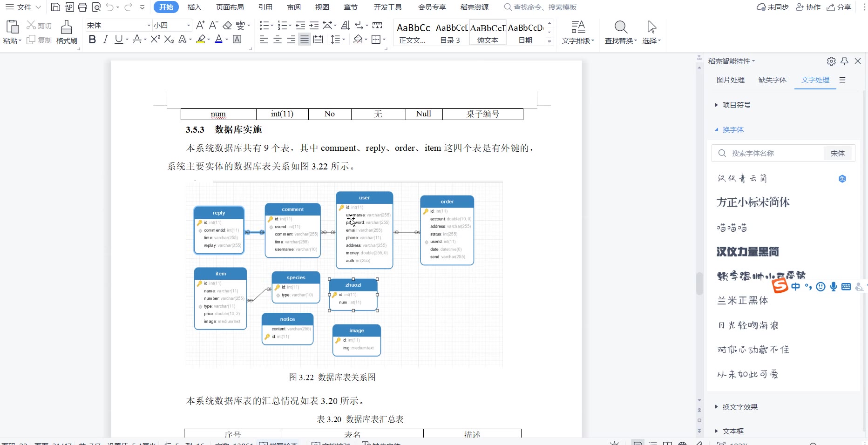Expand the styles gallery list

[549, 41]
